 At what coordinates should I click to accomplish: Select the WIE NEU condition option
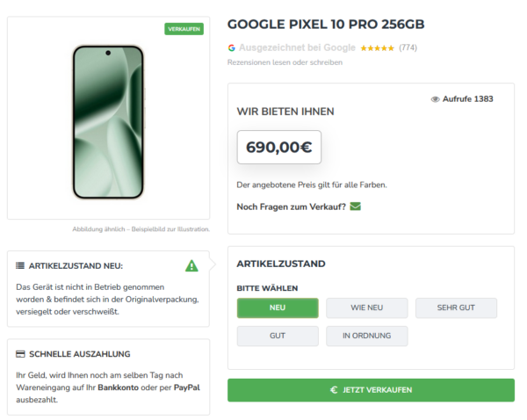pyautogui.click(x=367, y=308)
